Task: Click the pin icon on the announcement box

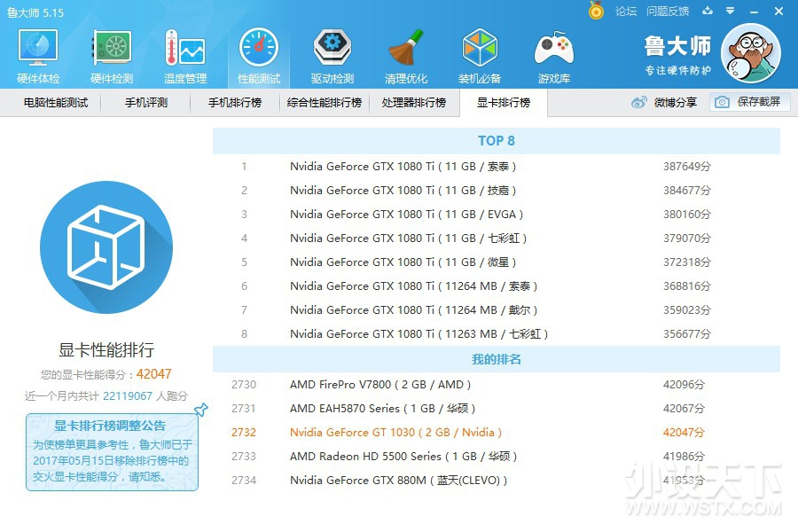Action: tap(201, 410)
